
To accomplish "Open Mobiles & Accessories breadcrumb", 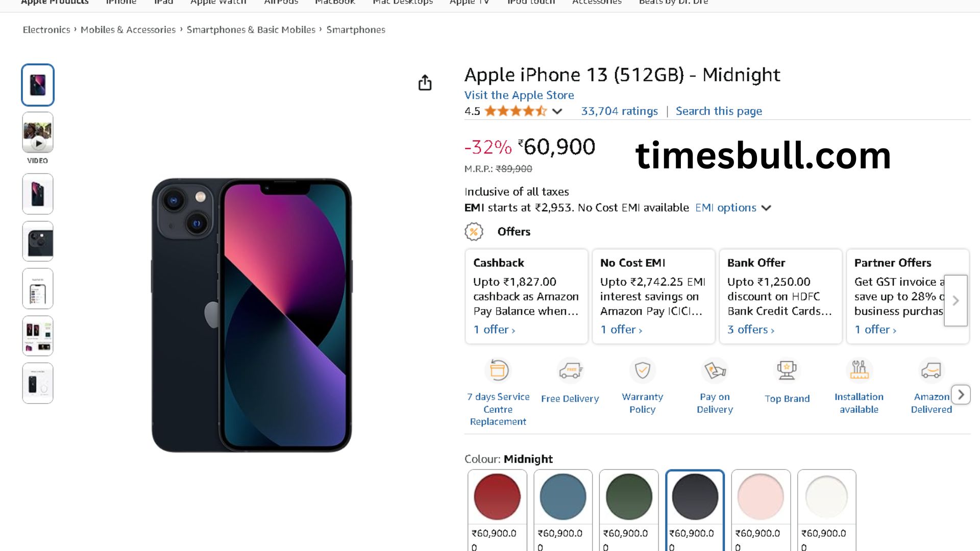I will (128, 30).
